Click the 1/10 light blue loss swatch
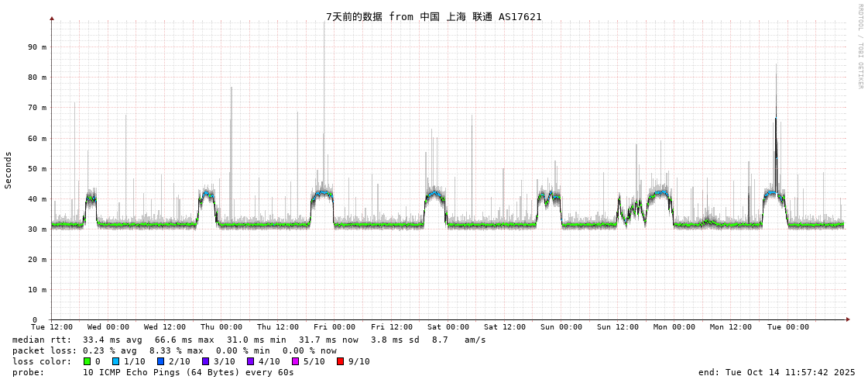 115,361
